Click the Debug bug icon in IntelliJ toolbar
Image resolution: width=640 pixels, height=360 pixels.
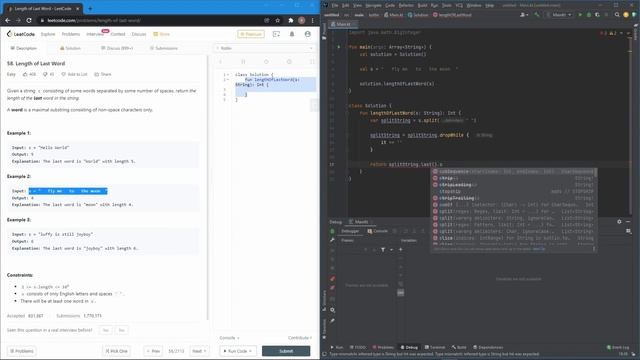coord(589,15)
